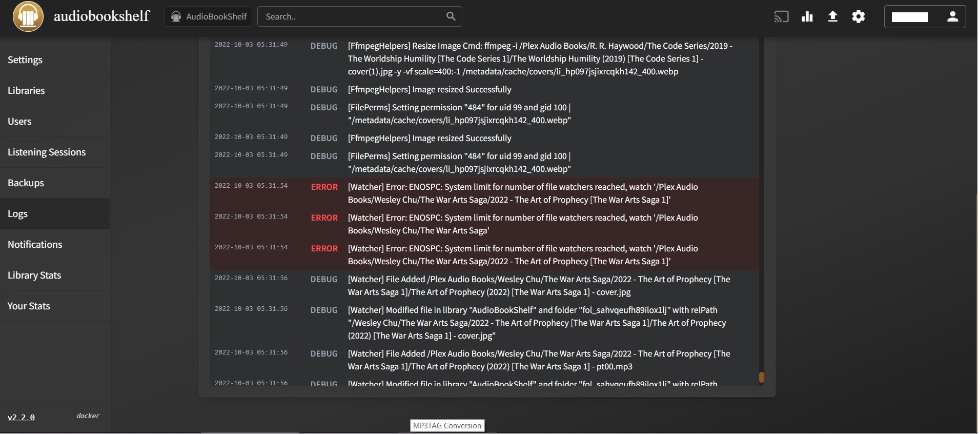Image resolution: width=980 pixels, height=434 pixels.
Task: Click the MP3TAG Conversion tooltip label
Action: pyautogui.click(x=447, y=426)
